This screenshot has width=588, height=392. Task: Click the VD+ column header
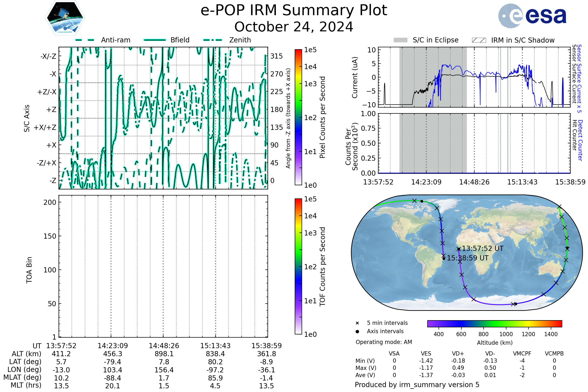pyautogui.click(x=458, y=354)
